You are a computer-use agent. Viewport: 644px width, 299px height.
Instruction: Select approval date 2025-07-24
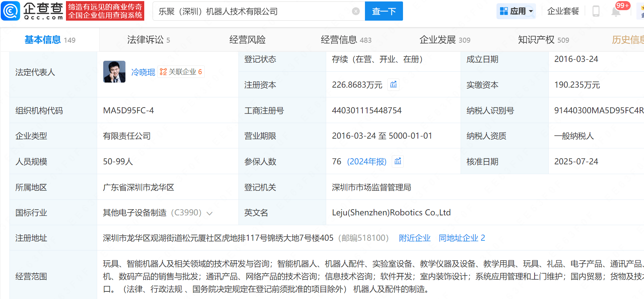pyautogui.click(x=576, y=161)
